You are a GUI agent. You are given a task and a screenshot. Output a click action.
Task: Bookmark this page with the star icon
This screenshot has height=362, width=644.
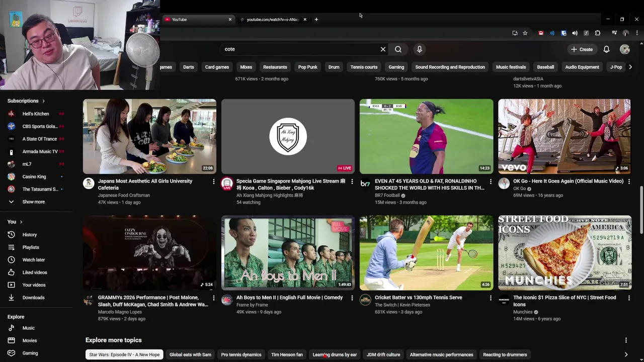525,33
